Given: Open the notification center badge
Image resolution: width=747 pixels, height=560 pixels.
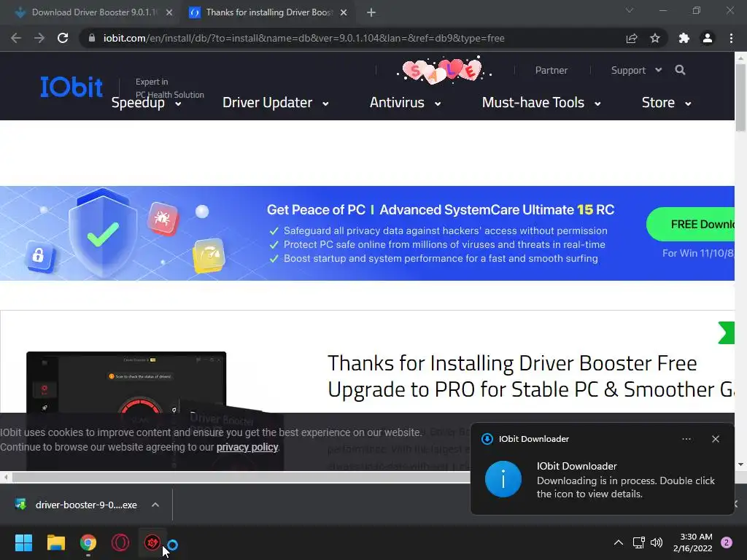Looking at the screenshot, I should [727, 542].
